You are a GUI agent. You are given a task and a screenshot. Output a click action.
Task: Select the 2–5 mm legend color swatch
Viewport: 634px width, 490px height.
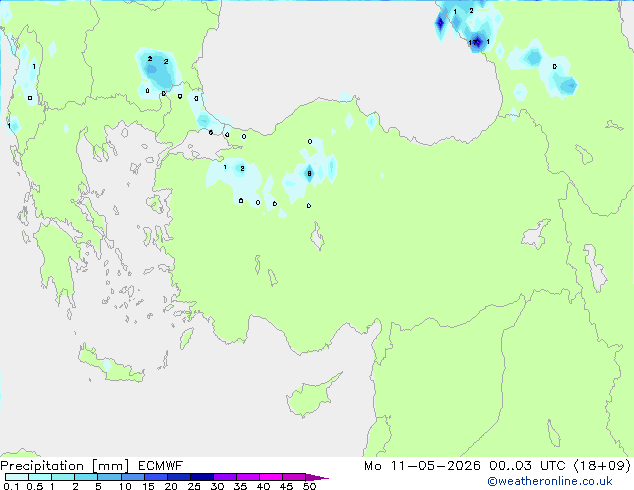(x=86, y=477)
